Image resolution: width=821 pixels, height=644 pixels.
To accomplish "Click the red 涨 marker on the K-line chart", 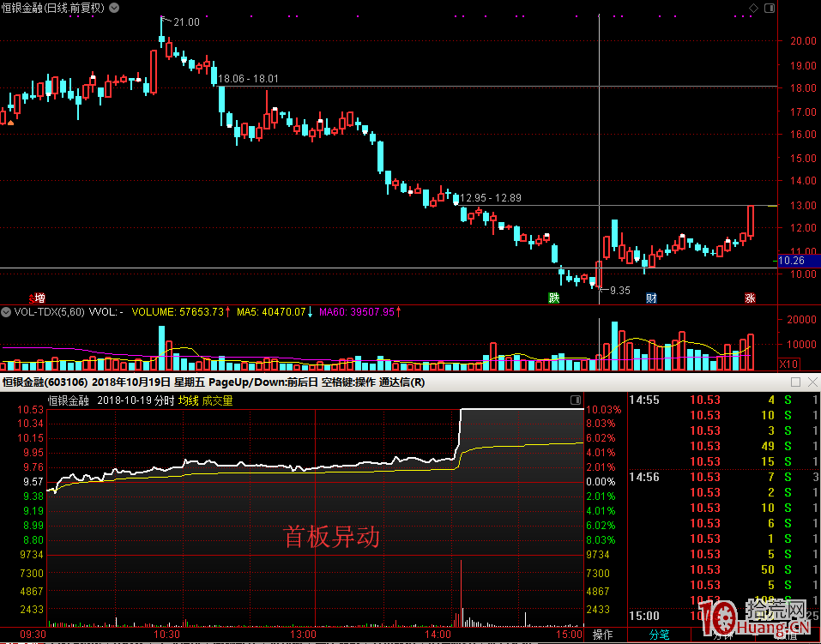I will point(750,298).
